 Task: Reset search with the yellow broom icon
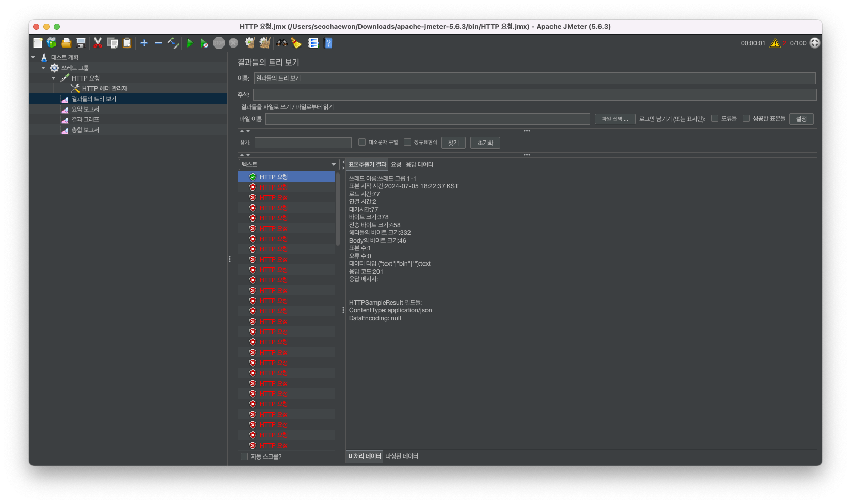pyautogui.click(x=296, y=43)
